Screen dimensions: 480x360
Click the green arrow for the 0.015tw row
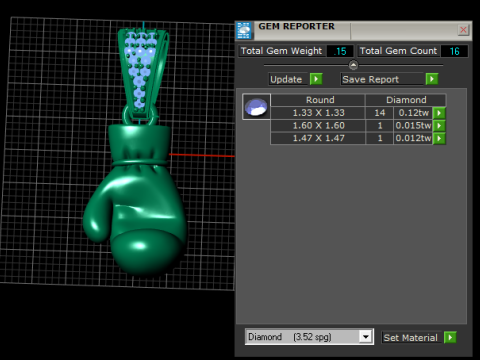[439, 126]
